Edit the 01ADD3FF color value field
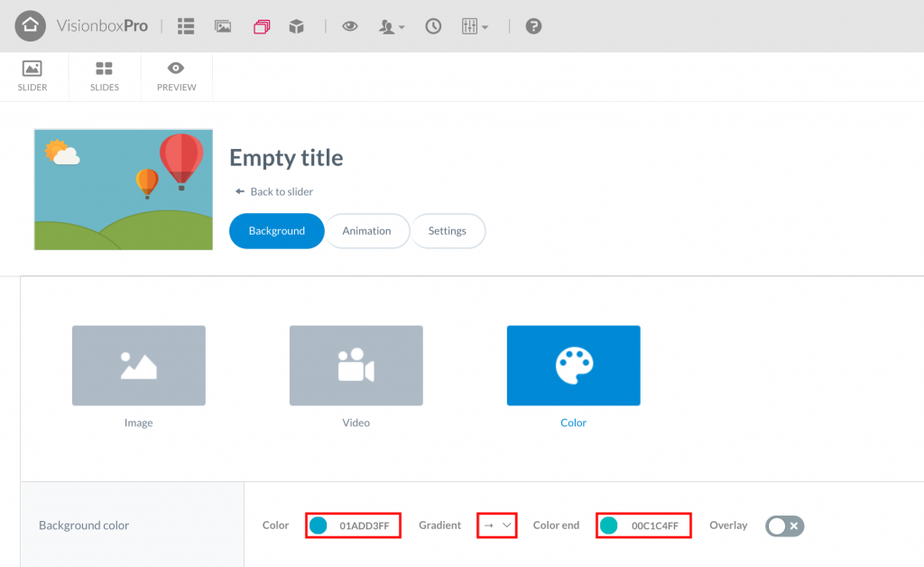 (x=365, y=525)
